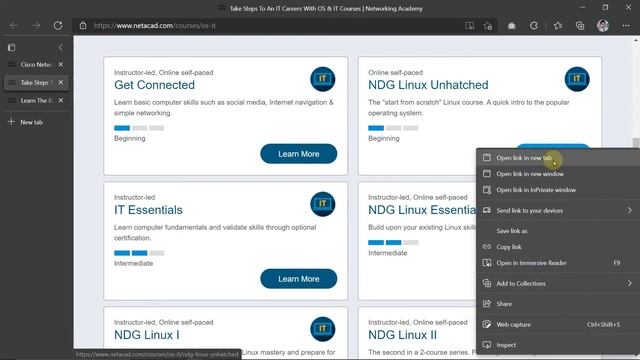This screenshot has width=640, height=360.
Task: Open the browser extension icon next to camera
Action: (533, 26)
